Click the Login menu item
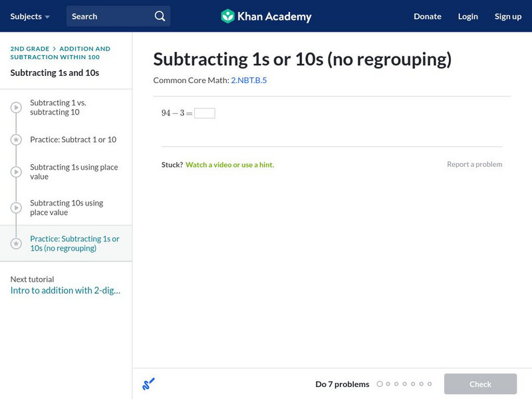The image size is (532, 399). (467, 16)
